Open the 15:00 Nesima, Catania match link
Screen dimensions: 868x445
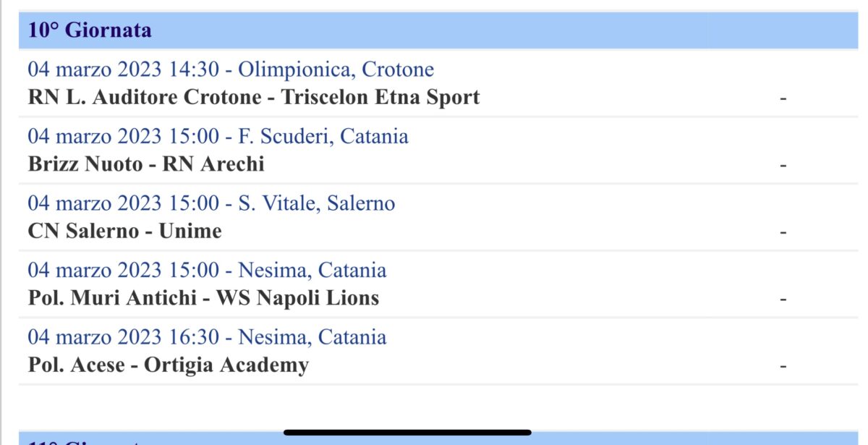[207, 270]
